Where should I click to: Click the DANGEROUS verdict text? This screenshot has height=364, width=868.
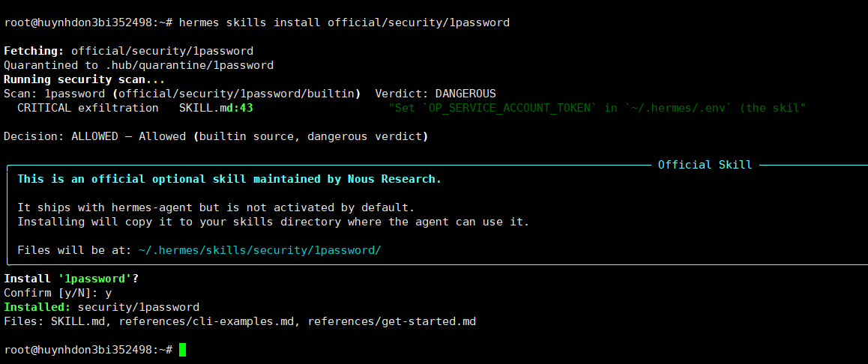465,94
